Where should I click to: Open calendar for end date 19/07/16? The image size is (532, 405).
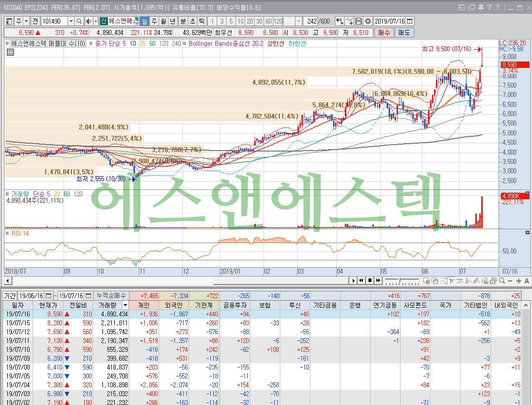[89, 296]
